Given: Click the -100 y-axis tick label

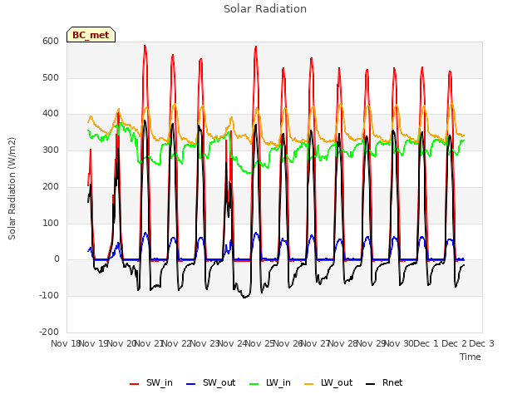Looking at the screenshot, I should coord(49,296).
